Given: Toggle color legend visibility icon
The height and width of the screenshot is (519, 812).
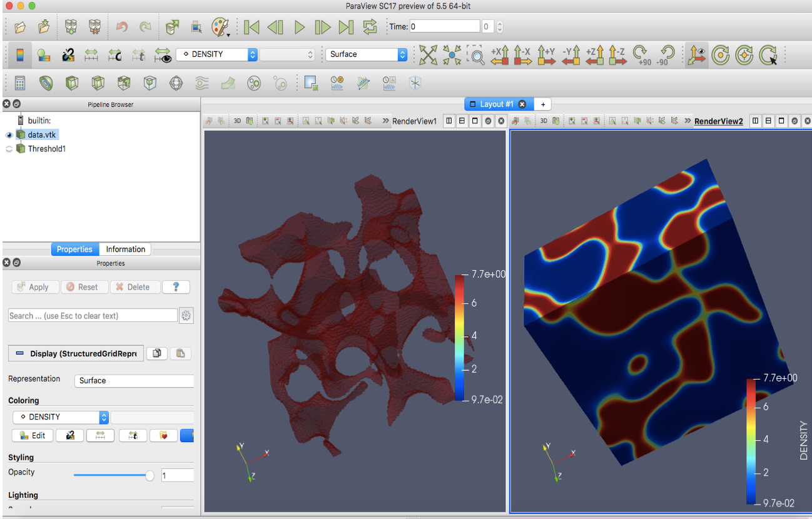Looking at the screenshot, I should coord(20,55).
